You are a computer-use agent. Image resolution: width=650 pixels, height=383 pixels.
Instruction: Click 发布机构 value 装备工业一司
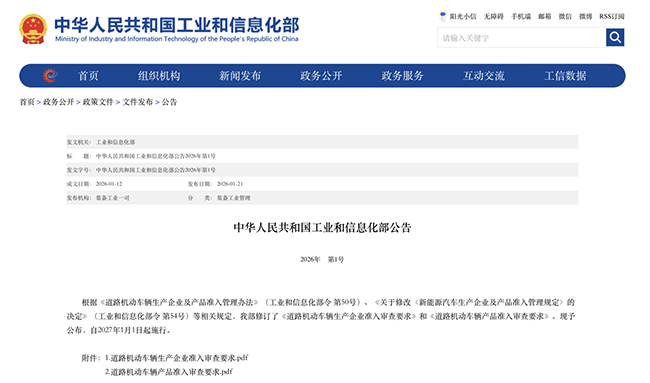pos(113,198)
